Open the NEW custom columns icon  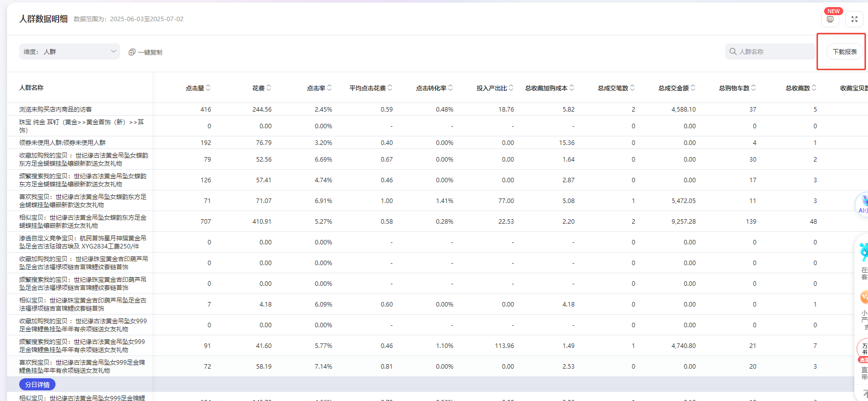tap(830, 19)
